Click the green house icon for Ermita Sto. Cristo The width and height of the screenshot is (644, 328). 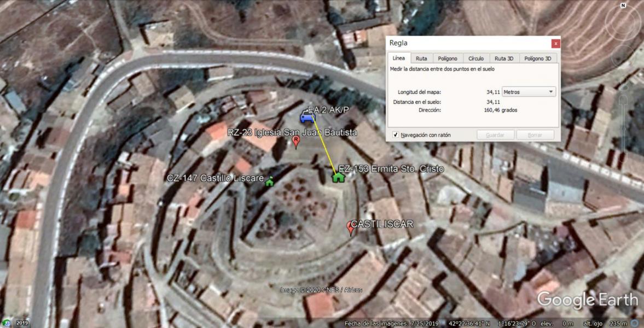pyautogui.click(x=339, y=177)
